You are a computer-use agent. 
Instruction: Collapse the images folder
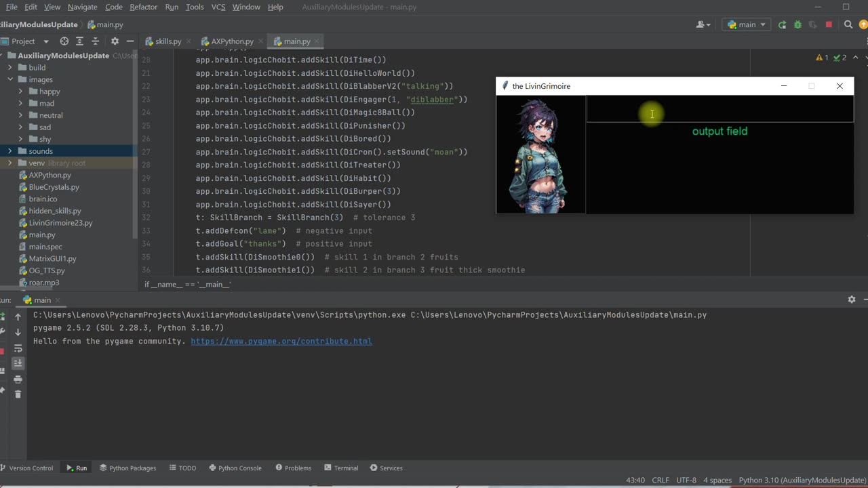[10, 79]
